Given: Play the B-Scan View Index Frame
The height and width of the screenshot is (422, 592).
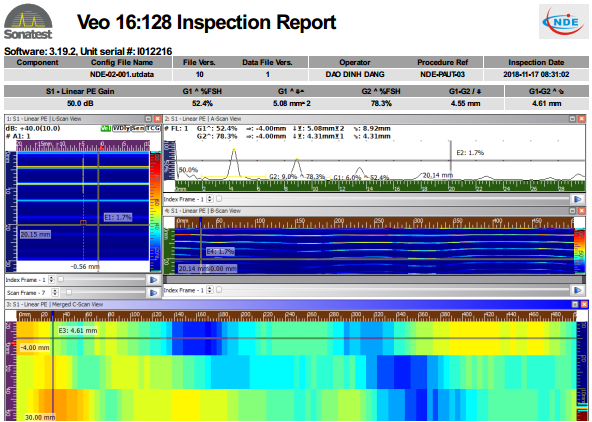Looking at the screenshot, I should (x=578, y=290).
